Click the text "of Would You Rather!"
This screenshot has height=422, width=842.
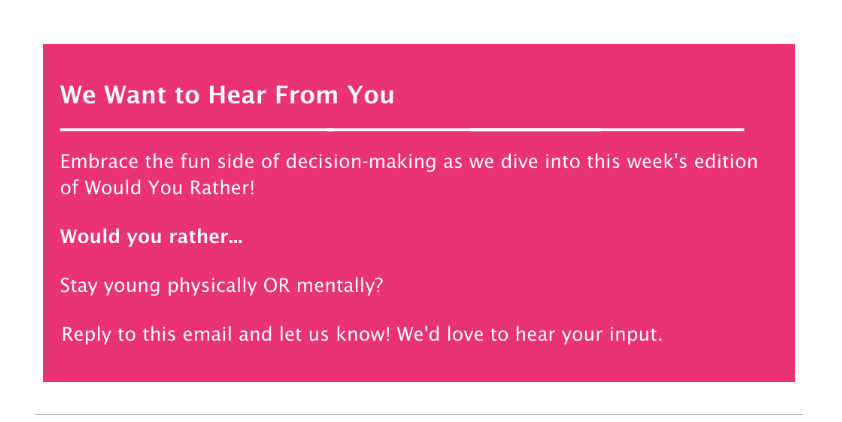[x=157, y=187]
